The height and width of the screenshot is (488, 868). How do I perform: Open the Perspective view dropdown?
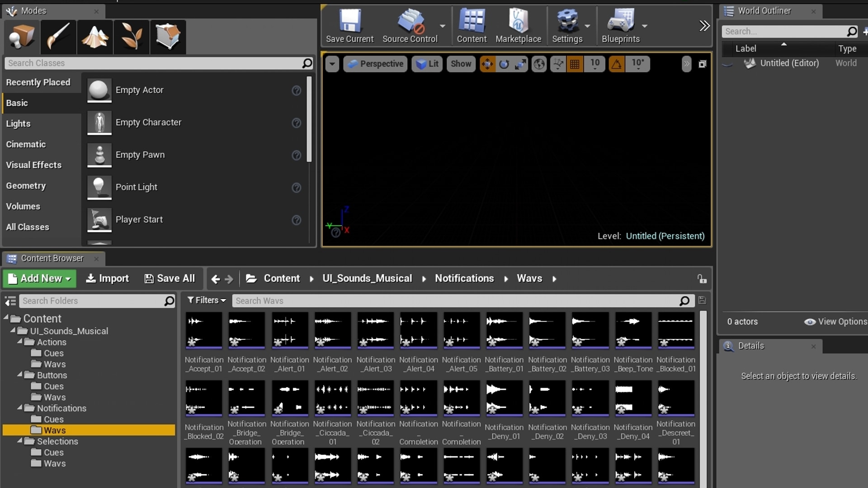[375, 64]
